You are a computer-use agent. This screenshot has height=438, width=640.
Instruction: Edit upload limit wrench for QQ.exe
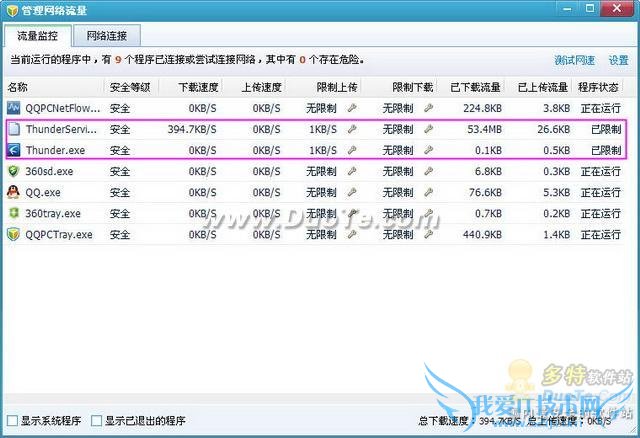click(x=352, y=192)
